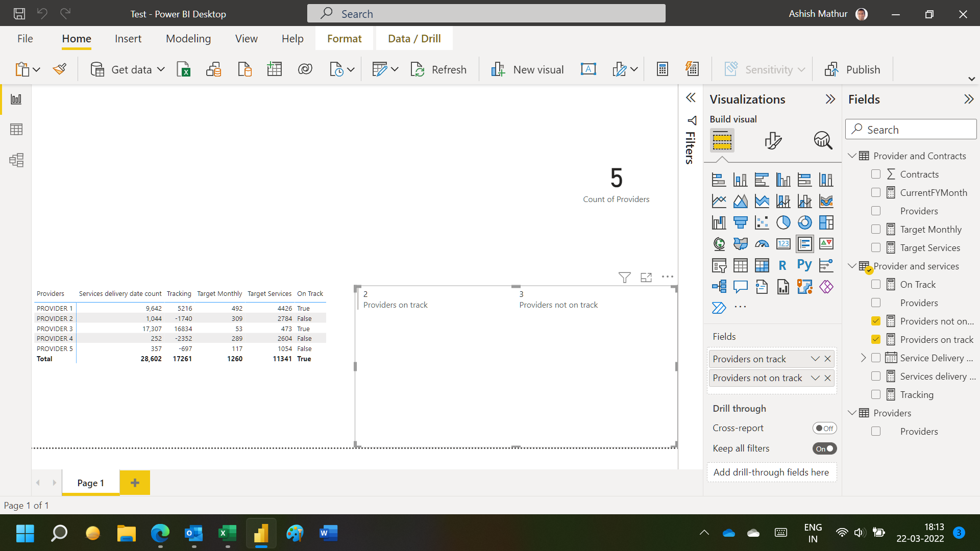The image size is (980, 551).
Task: Click the Refresh button
Action: (438, 69)
